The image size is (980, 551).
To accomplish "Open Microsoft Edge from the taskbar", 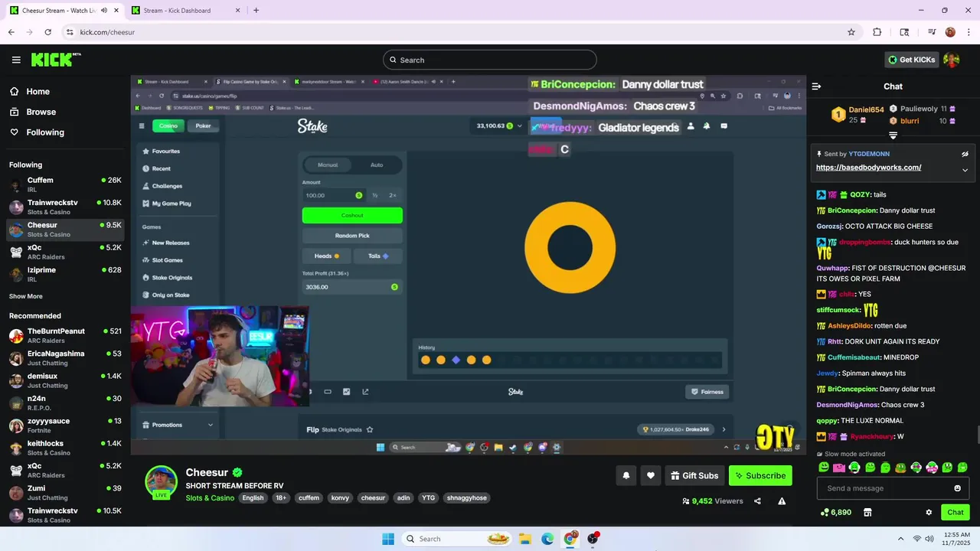I will [x=547, y=539].
